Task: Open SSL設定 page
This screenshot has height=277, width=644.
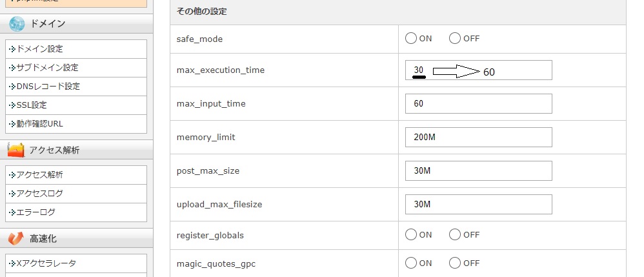Action: 32,105
